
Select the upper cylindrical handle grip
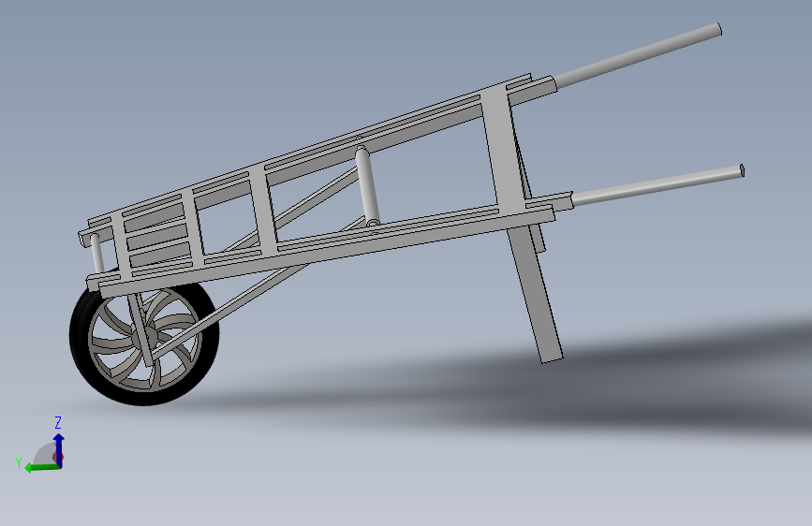(x=638, y=54)
